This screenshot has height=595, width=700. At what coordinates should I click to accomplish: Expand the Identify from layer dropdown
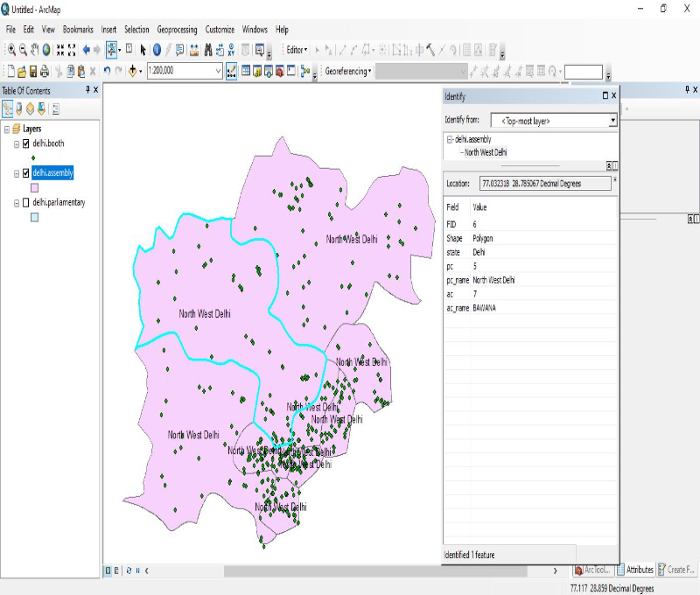[x=612, y=121]
